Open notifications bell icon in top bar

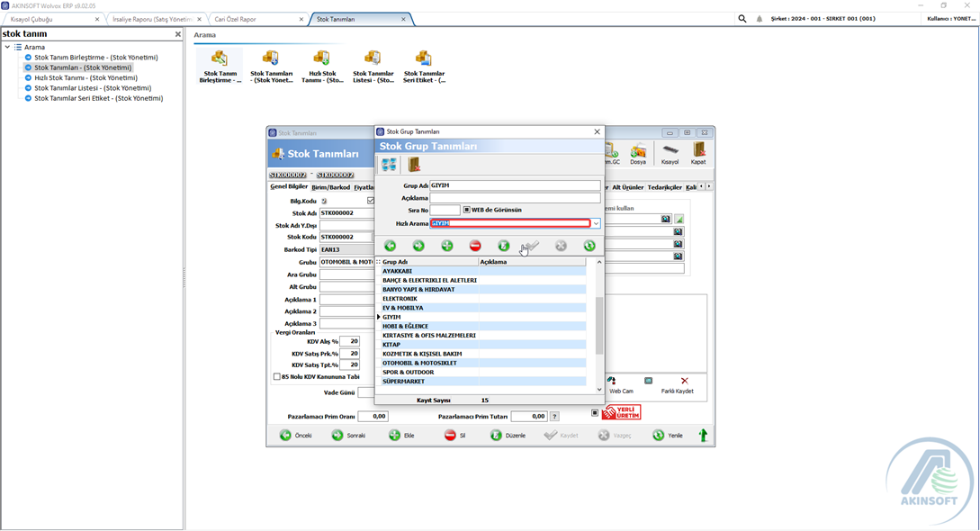click(x=760, y=19)
